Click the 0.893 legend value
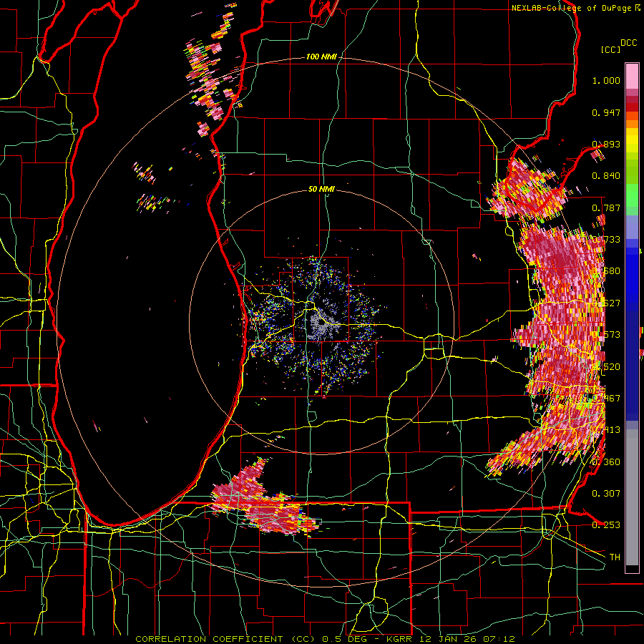Viewport: 644px width, 644px height. coord(606,144)
